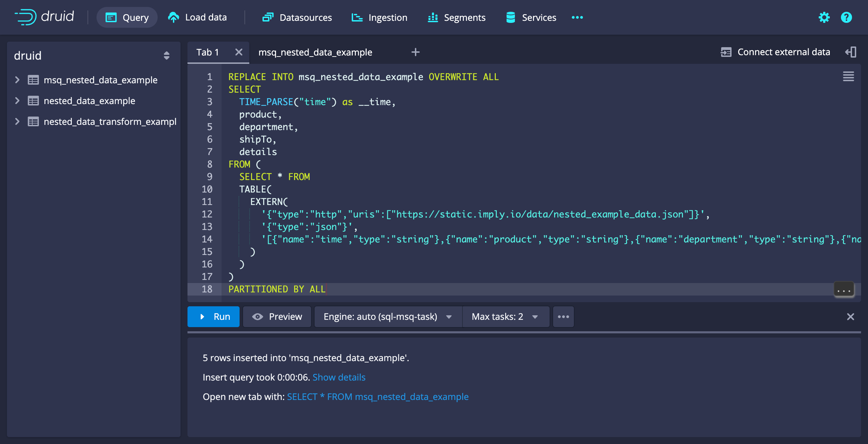The width and height of the screenshot is (868, 444).
Task: Run the current query
Action: (x=213, y=316)
